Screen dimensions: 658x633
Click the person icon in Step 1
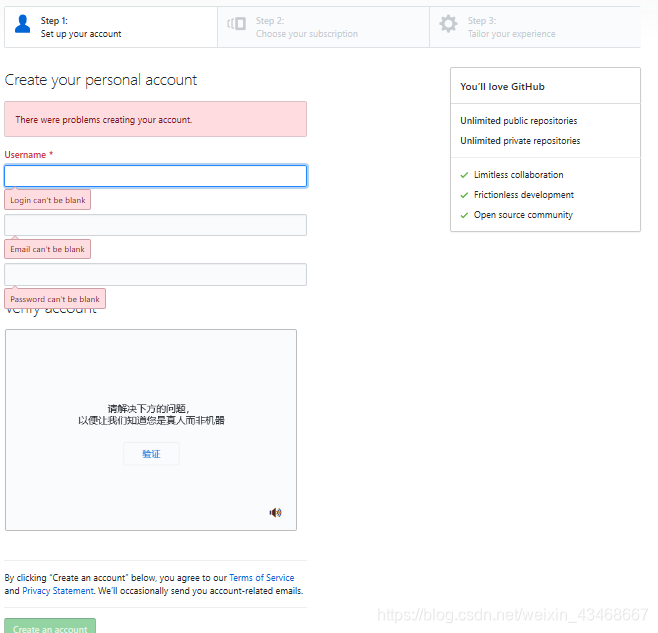pyautogui.click(x=23, y=24)
